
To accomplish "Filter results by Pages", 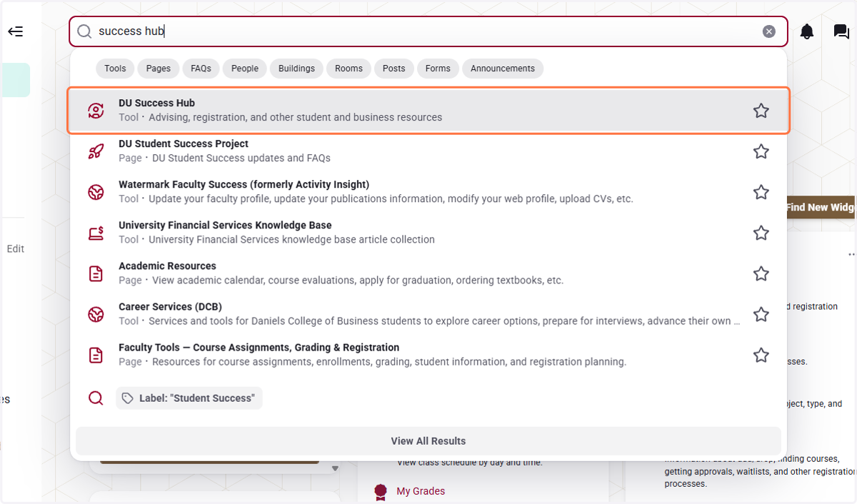I will pos(159,69).
